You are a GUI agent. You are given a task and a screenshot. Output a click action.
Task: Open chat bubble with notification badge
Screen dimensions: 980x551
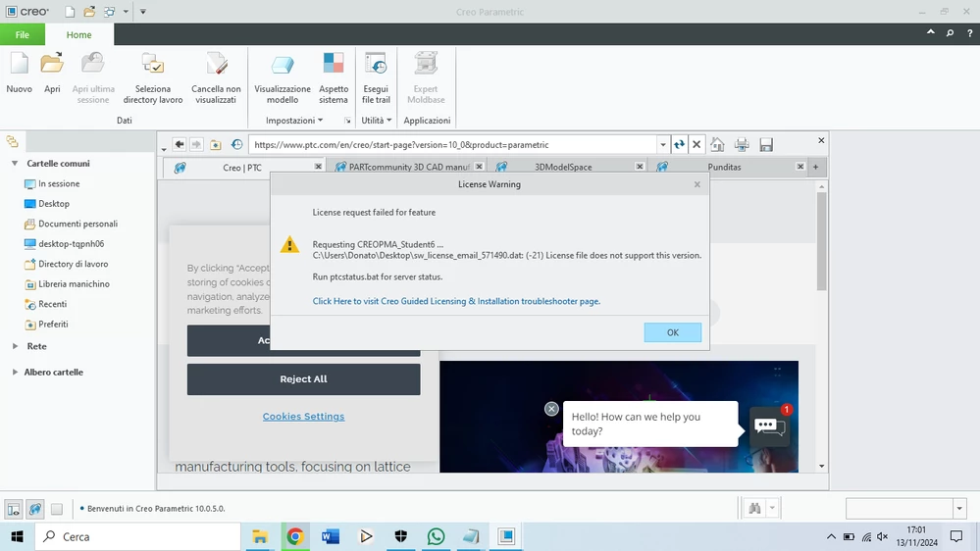point(769,426)
